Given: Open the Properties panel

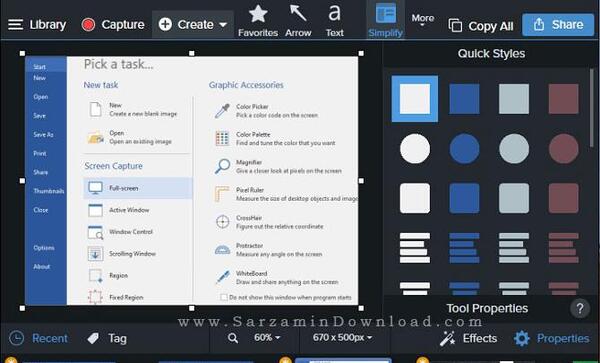Looking at the screenshot, I should (x=551, y=338).
